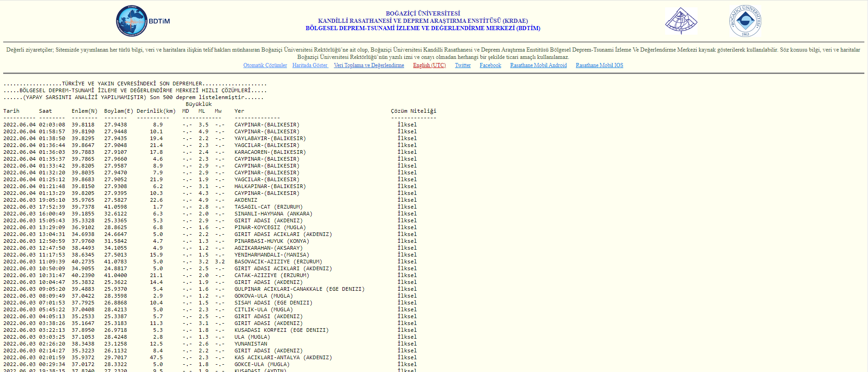Image resolution: width=868 pixels, height=372 pixels.
Task: Open the Otomatik Çözümler link
Action: click(265, 65)
